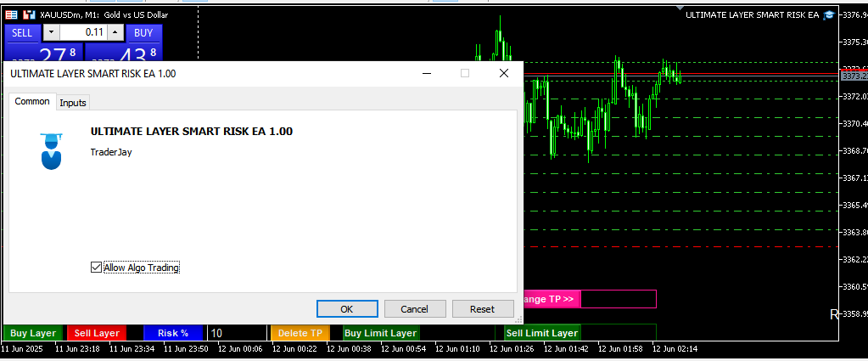Image resolution: width=868 pixels, height=361 pixels.
Task: Click the 0.11 lot volume field
Action: (x=84, y=33)
